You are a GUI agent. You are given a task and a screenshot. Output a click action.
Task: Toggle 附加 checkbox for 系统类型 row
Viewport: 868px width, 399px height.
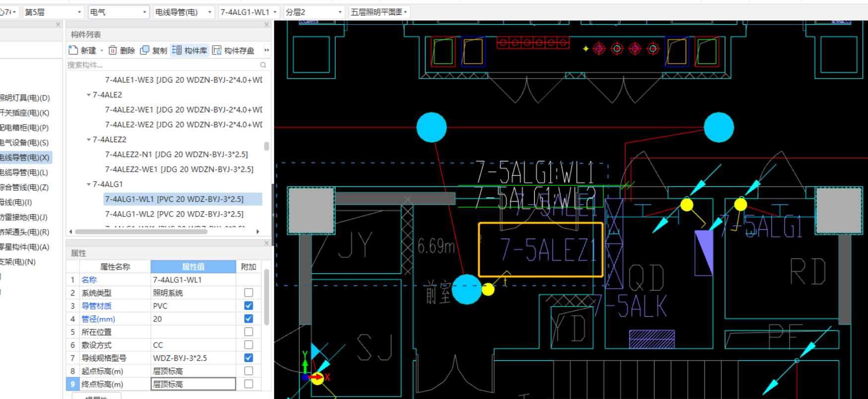[249, 293]
